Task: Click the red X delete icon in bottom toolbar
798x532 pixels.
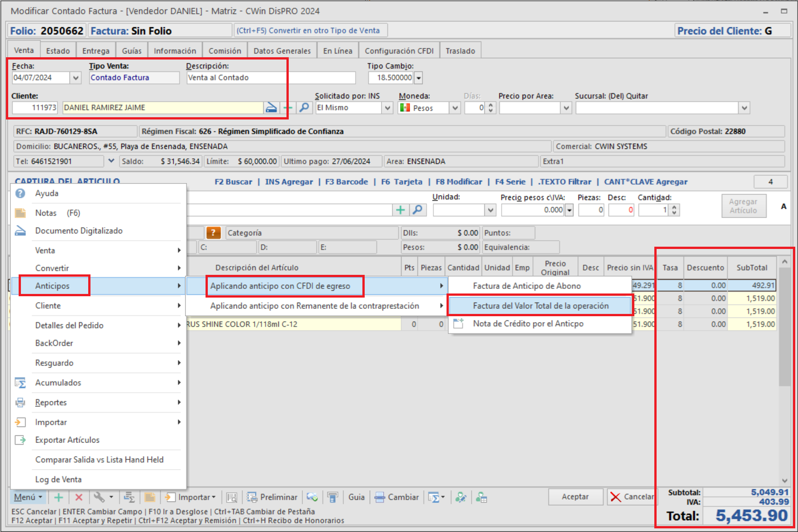Action: click(79, 497)
